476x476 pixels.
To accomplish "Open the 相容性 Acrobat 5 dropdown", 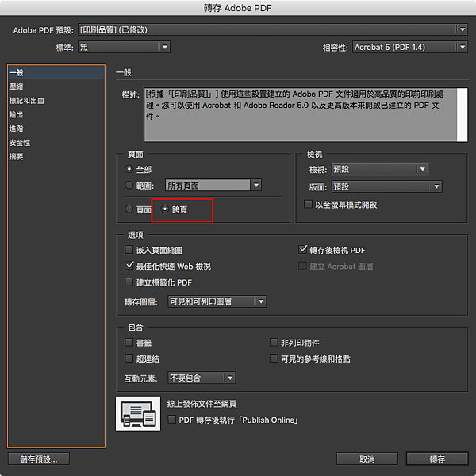I will click(x=409, y=47).
